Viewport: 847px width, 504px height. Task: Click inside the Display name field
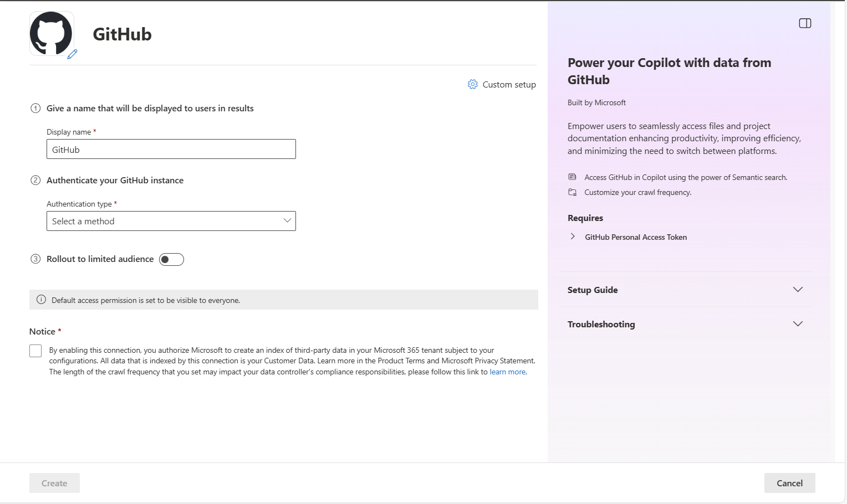pyautogui.click(x=171, y=149)
